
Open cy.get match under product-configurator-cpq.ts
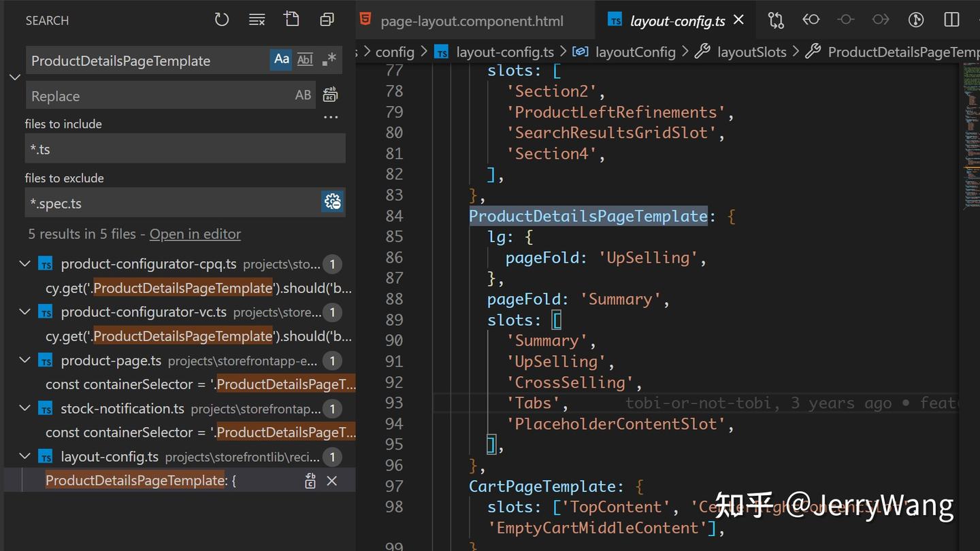coord(199,288)
